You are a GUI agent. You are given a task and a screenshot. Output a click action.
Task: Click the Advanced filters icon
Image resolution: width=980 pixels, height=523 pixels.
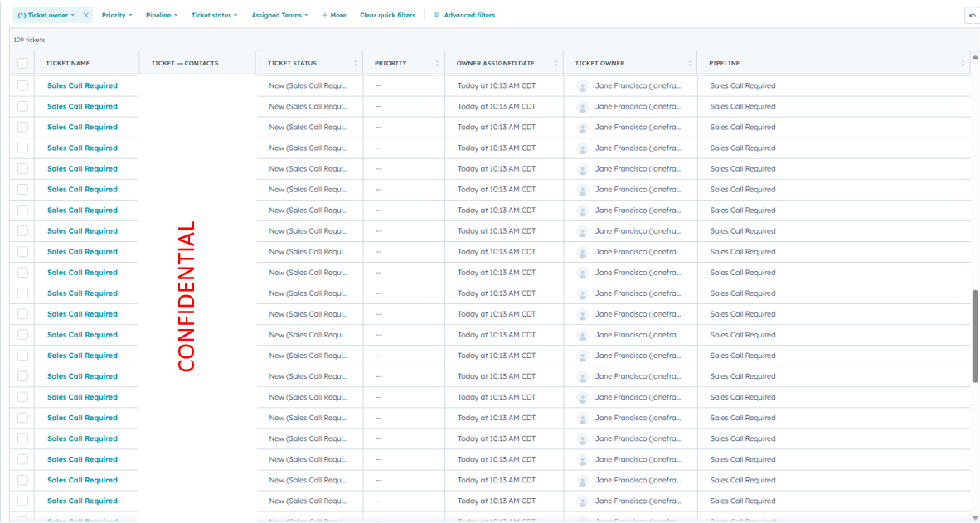coord(437,15)
